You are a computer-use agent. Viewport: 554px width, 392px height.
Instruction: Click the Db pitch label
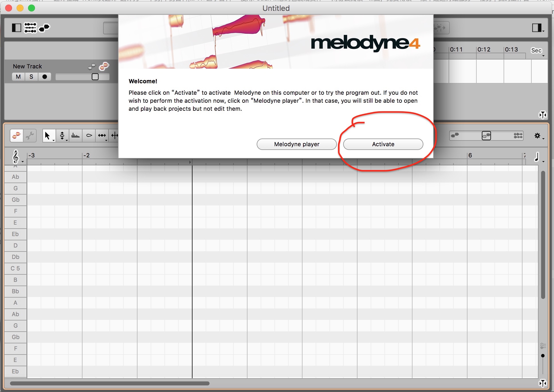click(x=15, y=257)
